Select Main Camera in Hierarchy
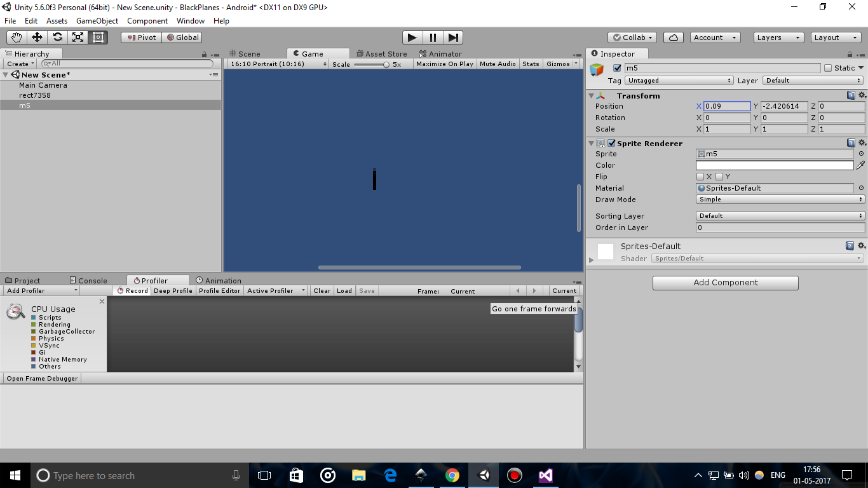868x488 pixels. click(x=43, y=85)
